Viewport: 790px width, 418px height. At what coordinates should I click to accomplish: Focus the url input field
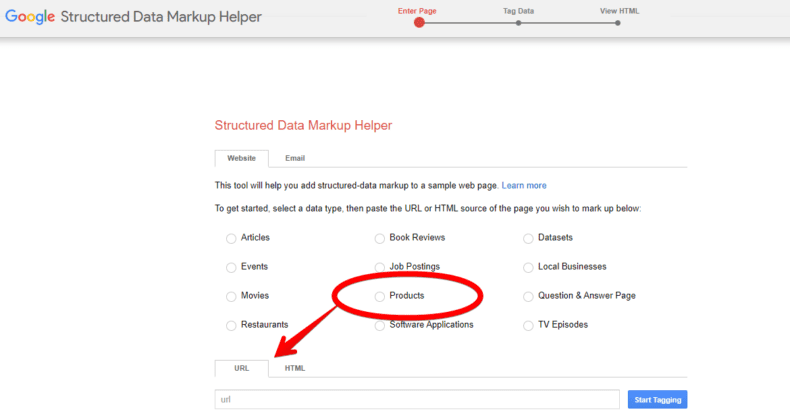(417, 399)
